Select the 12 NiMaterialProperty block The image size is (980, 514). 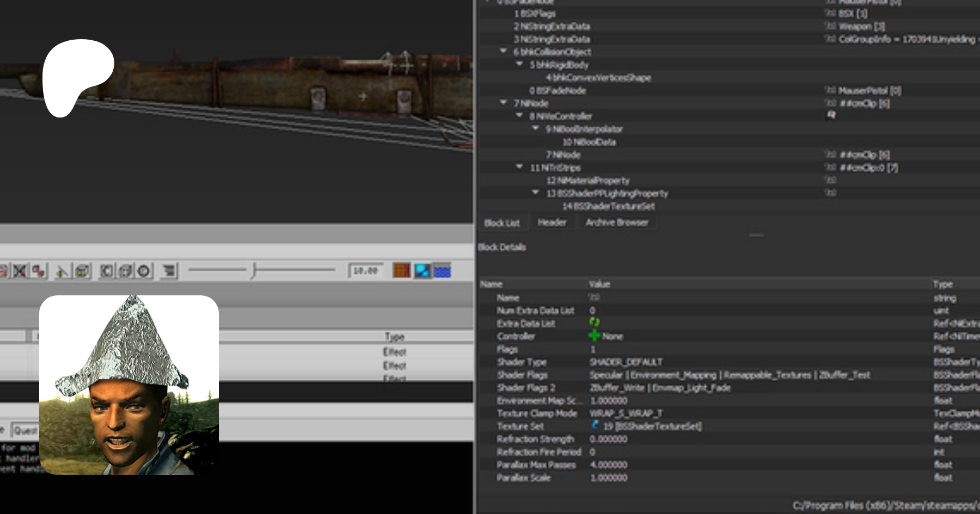(x=587, y=181)
